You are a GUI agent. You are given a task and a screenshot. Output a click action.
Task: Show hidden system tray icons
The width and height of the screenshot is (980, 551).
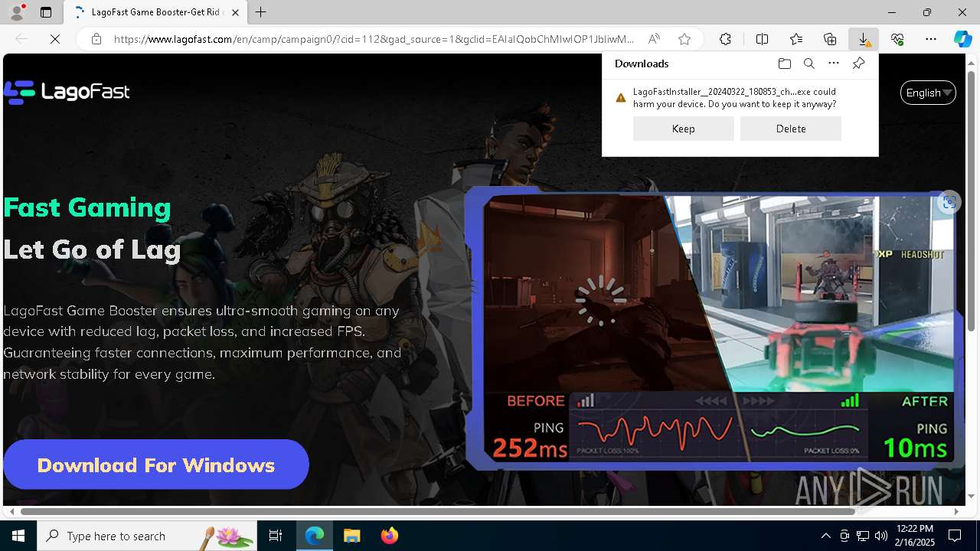[x=825, y=536]
